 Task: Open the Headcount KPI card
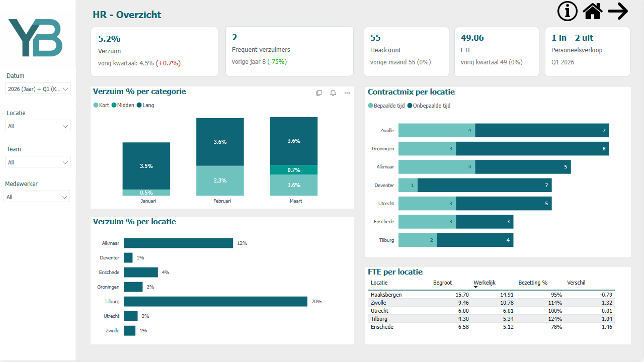407,52
